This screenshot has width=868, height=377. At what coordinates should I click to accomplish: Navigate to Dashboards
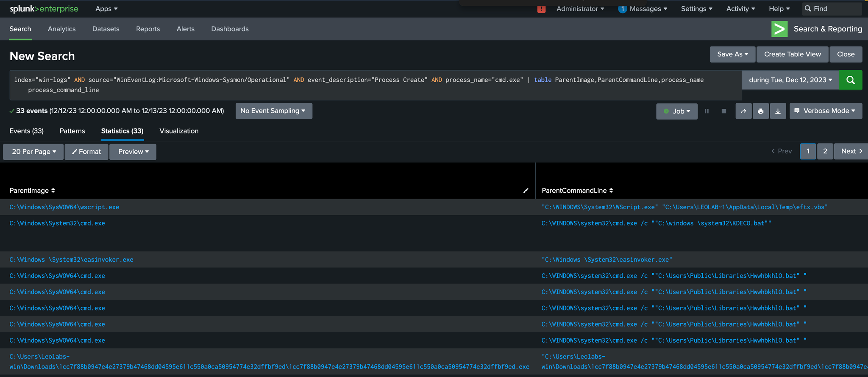point(230,29)
